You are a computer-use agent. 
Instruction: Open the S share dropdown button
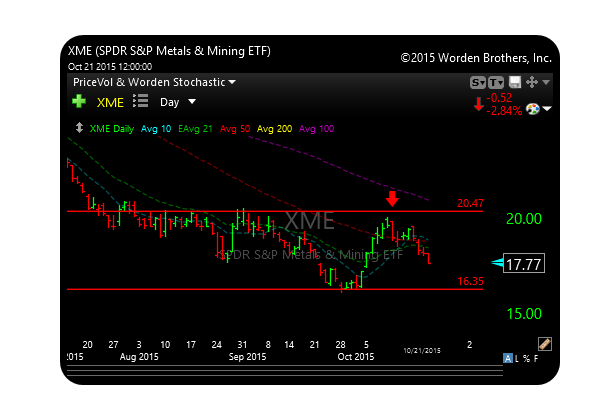pyautogui.click(x=478, y=82)
